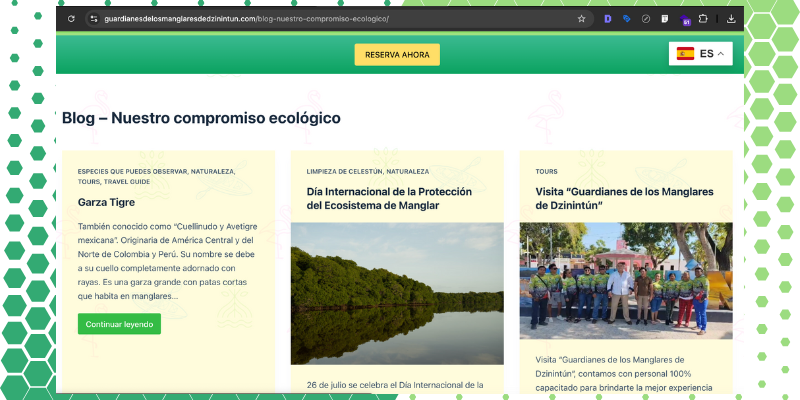Click the purple D extension icon
Viewport: 800px width, 400px height.
coord(608,18)
